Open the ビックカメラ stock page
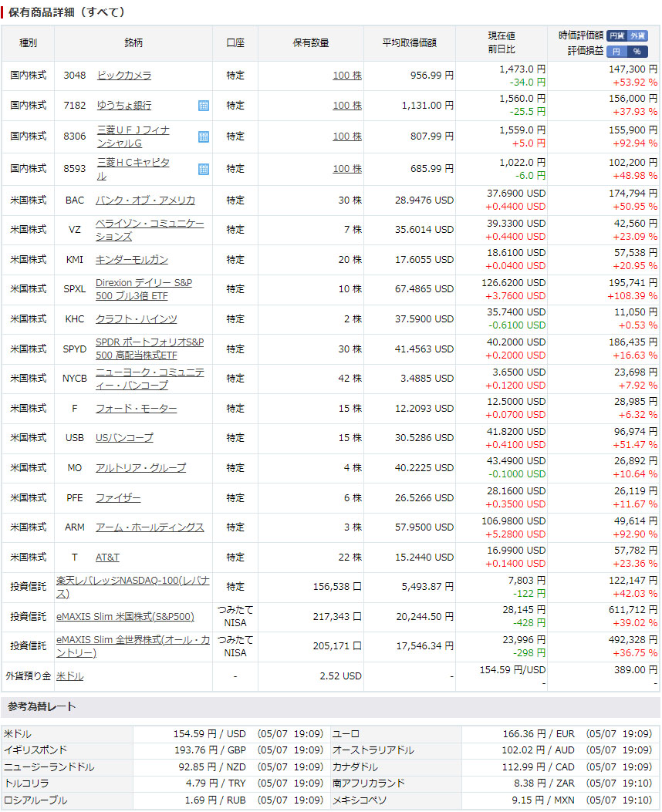 click(x=123, y=76)
